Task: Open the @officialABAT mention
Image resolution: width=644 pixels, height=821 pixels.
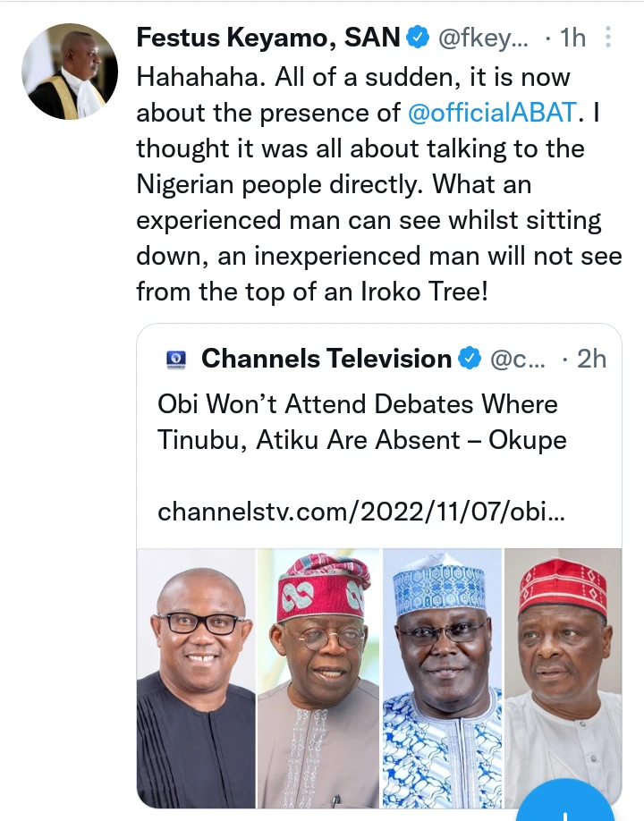Action: click(x=493, y=114)
